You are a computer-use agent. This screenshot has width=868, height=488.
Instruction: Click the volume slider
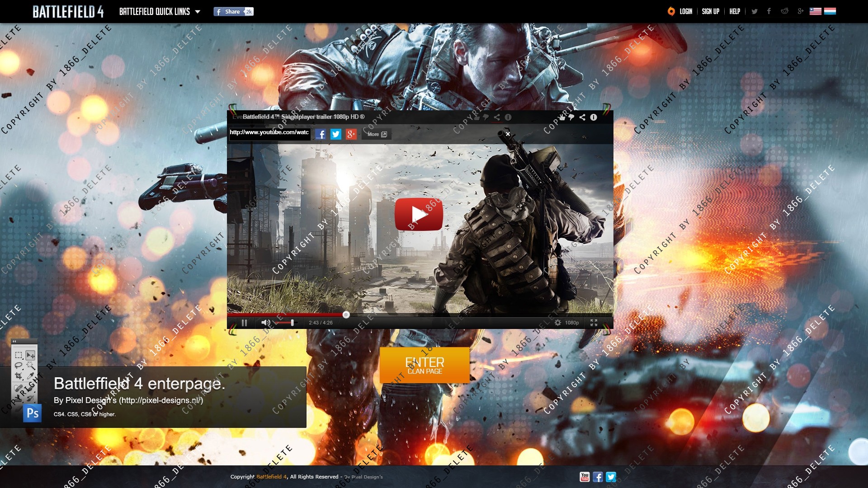click(x=286, y=323)
